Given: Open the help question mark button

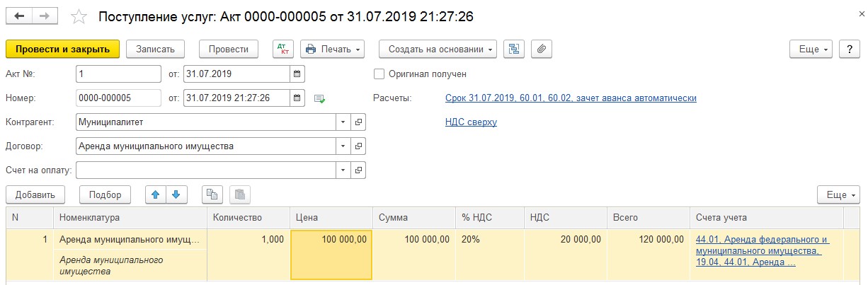Looking at the screenshot, I should pos(849,49).
